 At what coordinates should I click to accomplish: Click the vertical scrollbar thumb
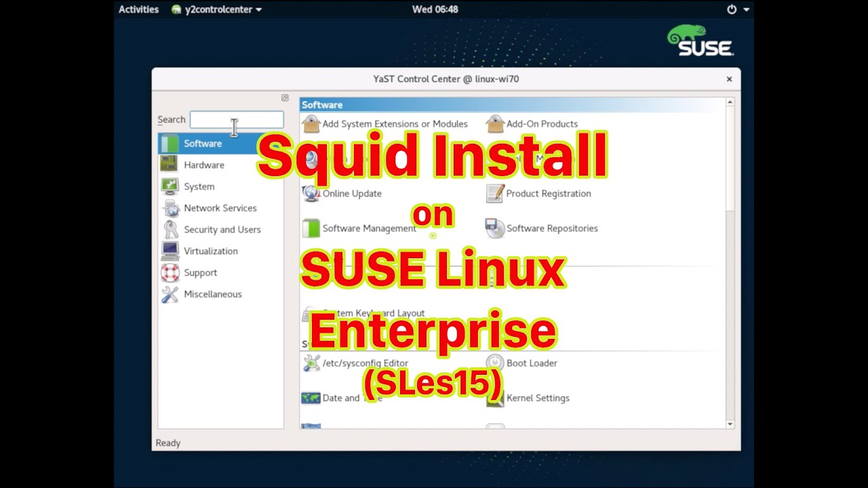point(730,159)
